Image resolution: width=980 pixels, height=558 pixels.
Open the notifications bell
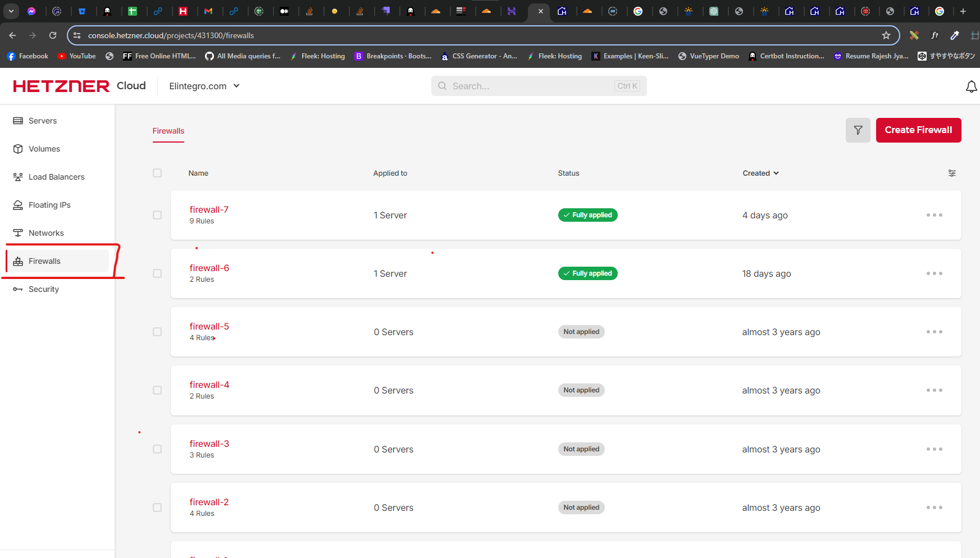pos(971,86)
